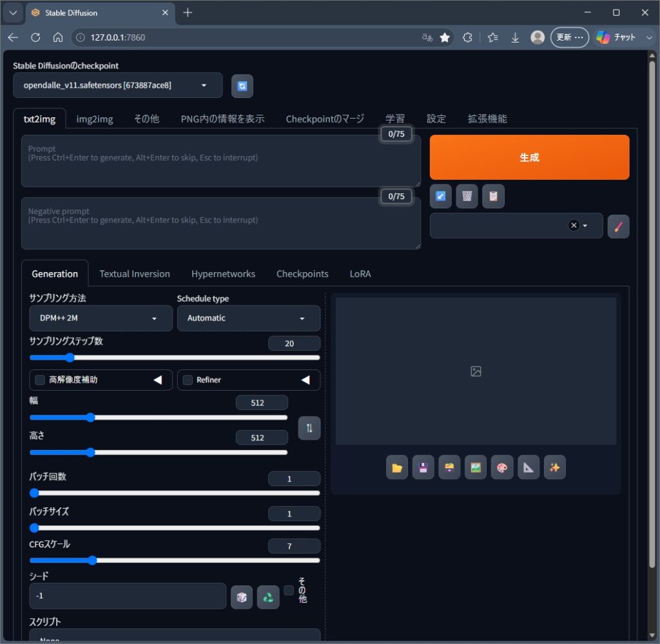Expand the Refiner section triangle
Image resolution: width=660 pixels, height=644 pixels.
coord(306,380)
